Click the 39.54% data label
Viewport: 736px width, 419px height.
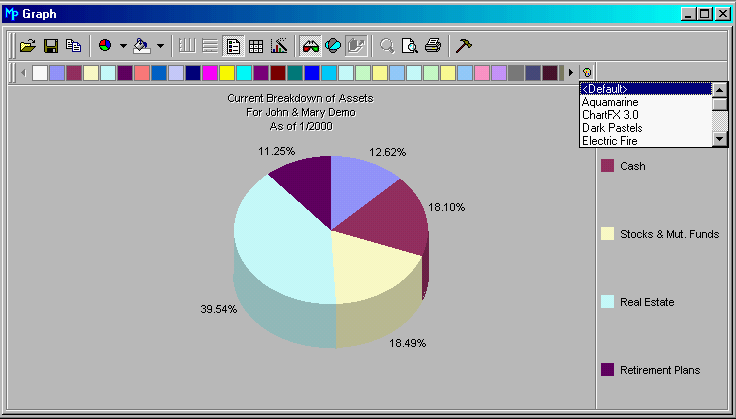(x=218, y=309)
